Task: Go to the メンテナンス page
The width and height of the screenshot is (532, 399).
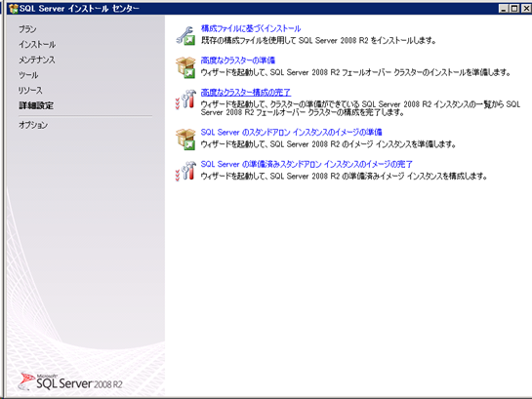Action: point(37,60)
